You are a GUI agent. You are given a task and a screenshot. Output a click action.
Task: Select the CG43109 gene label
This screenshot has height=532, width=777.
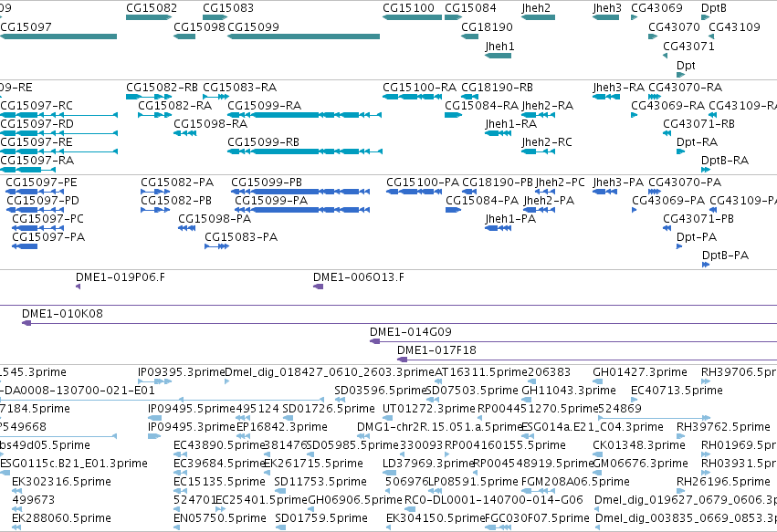click(x=734, y=26)
